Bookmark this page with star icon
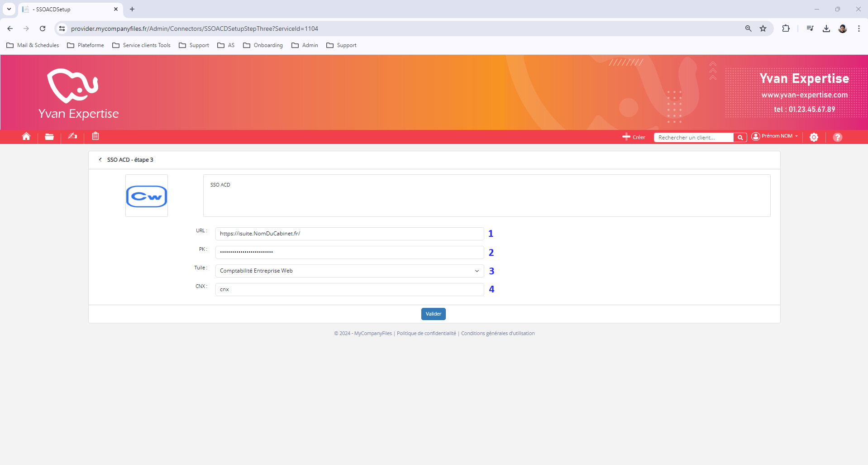This screenshot has height=465, width=868. pos(763,29)
